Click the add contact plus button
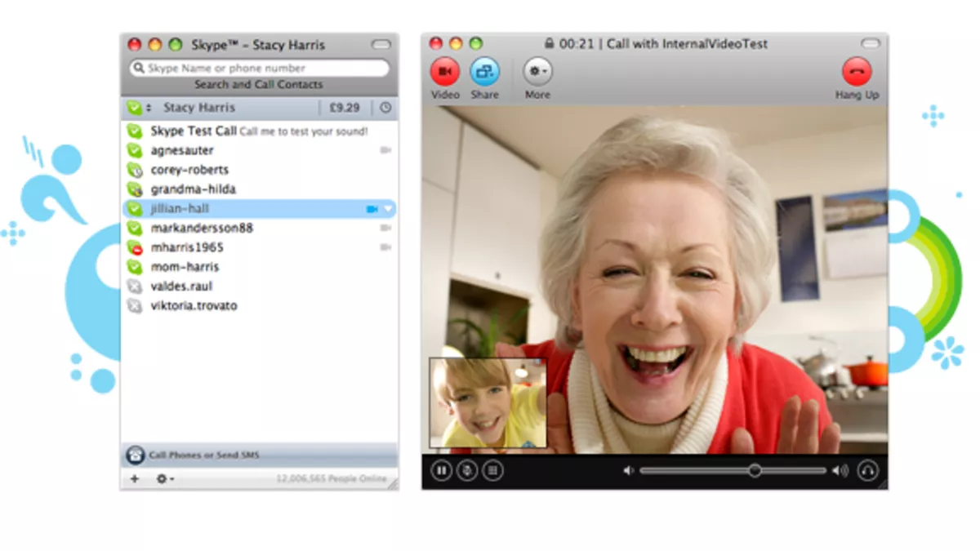This screenshot has height=551, width=980. (135, 478)
